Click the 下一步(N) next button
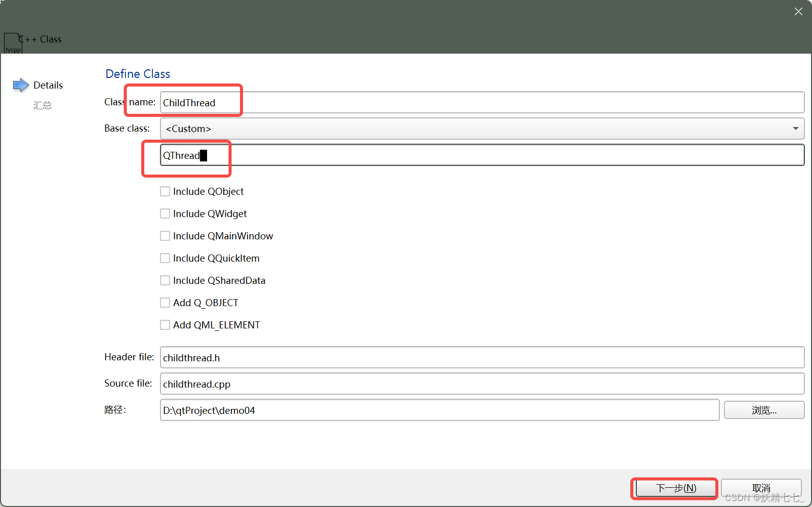 point(676,488)
